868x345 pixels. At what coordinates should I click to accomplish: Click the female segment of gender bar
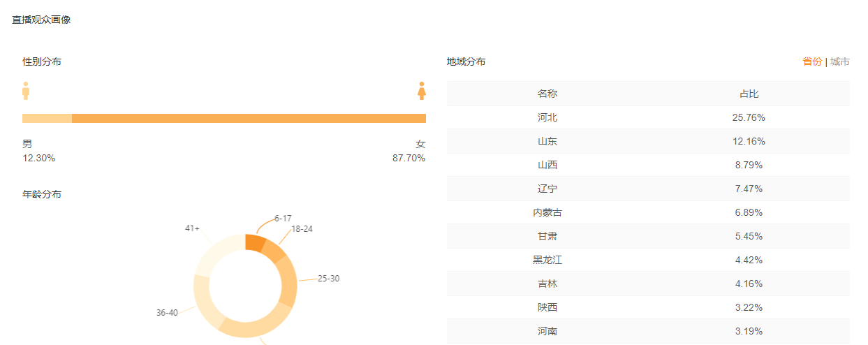click(249, 118)
